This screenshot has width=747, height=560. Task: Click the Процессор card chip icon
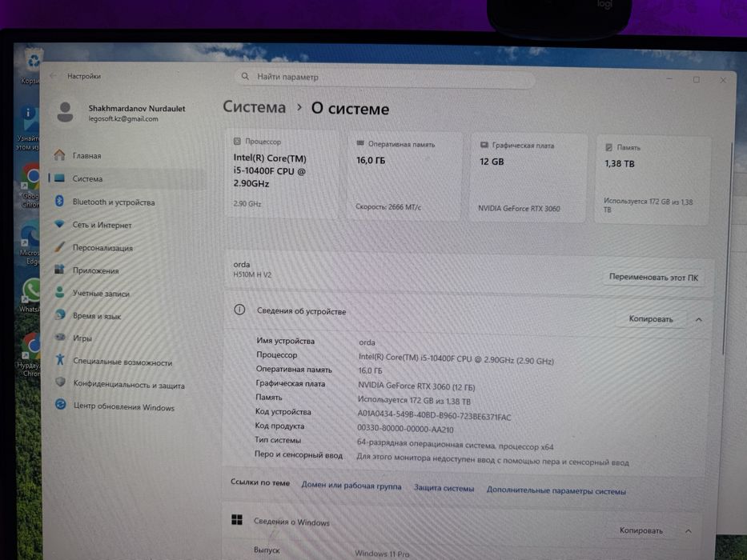[237, 141]
